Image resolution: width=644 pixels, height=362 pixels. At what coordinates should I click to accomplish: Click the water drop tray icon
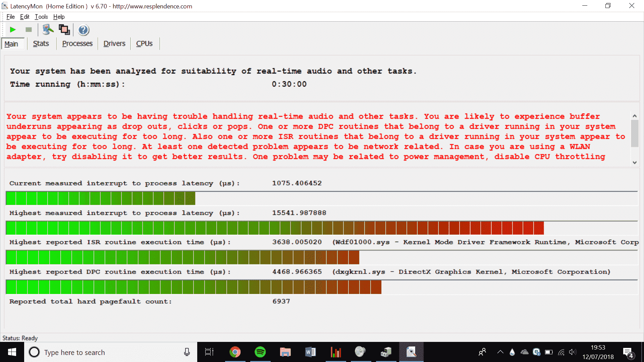tap(512, 352)
